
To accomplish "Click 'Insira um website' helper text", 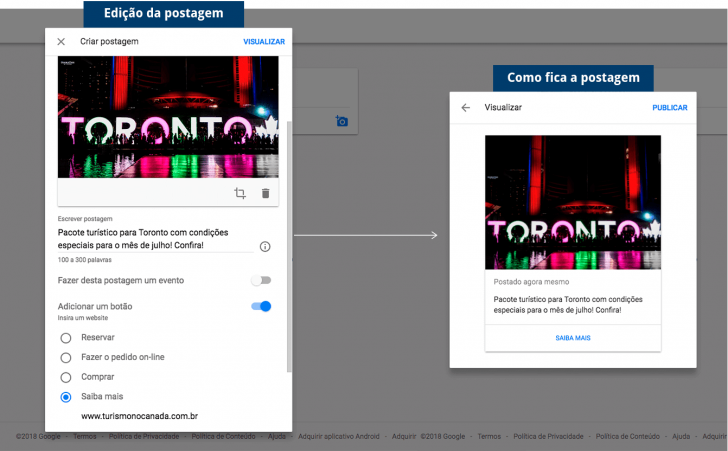I will (83, 318).
